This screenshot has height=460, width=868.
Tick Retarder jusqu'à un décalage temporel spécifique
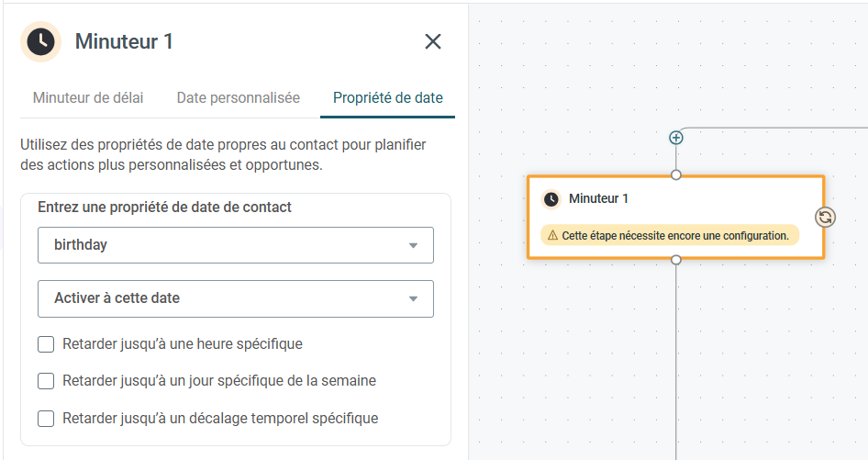(x=46, y=419)
